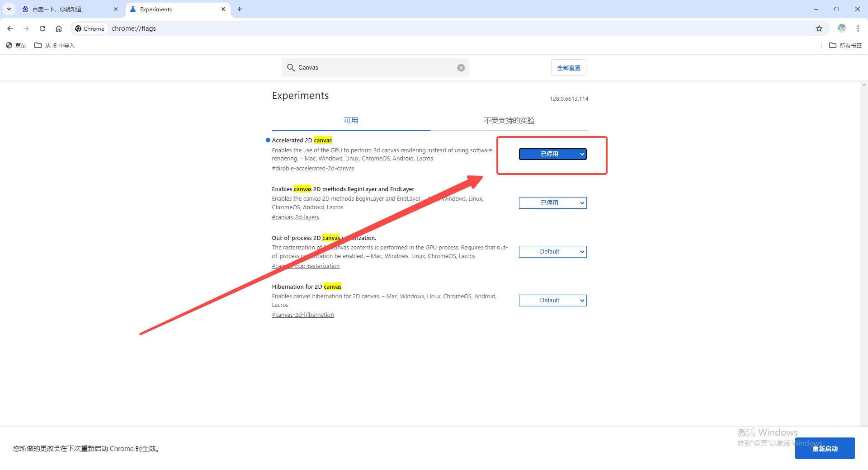The width and height of the screenshot is (868, 470).
Task: Open the Chrome profile avatar
Action: 842,28
